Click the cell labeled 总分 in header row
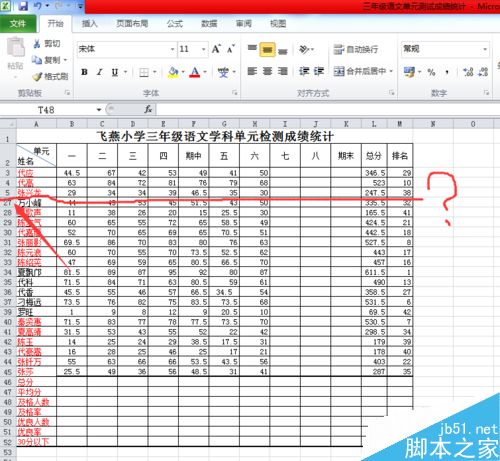 pyautogui.click(x=374, y=156)
